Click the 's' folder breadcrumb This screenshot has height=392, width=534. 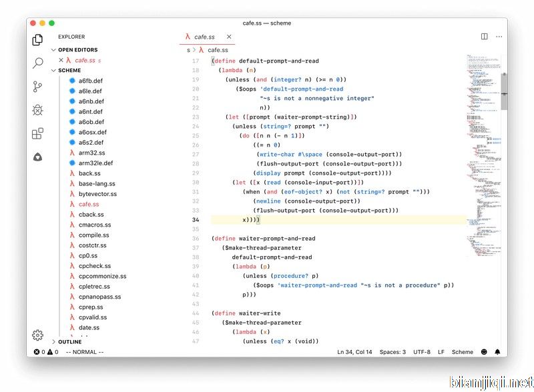[x=188, y=50]
